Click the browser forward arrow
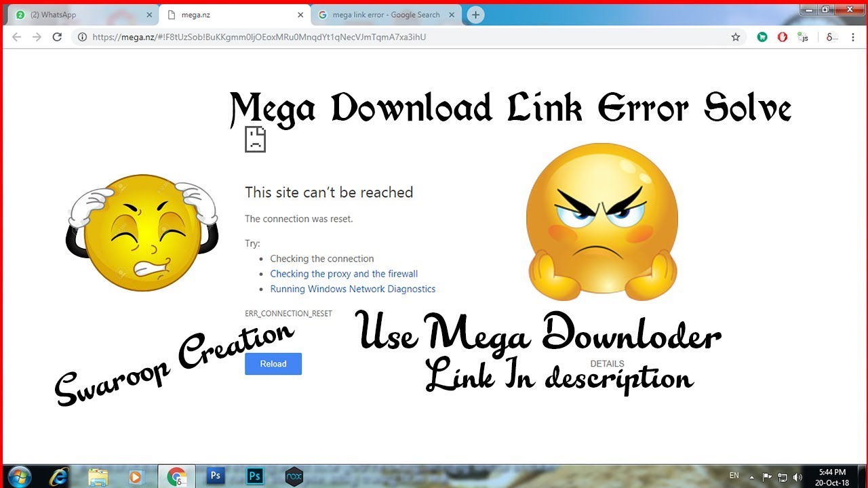 tap(37, 37)
